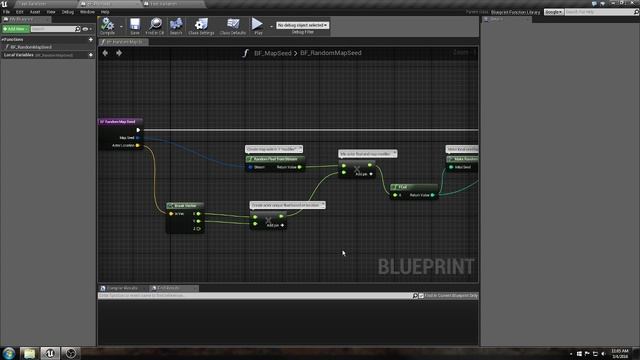Open the Debug menu
Screen dimensions: 640x360
68,12
